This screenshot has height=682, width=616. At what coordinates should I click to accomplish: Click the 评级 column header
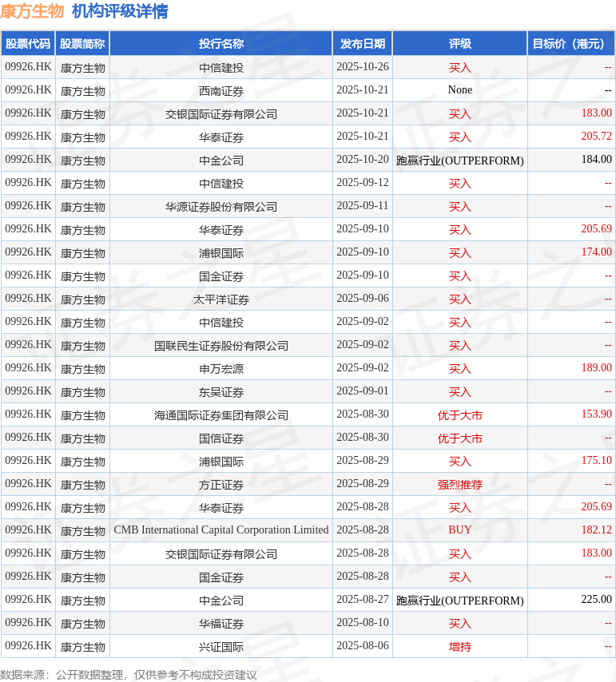[460, 43]
